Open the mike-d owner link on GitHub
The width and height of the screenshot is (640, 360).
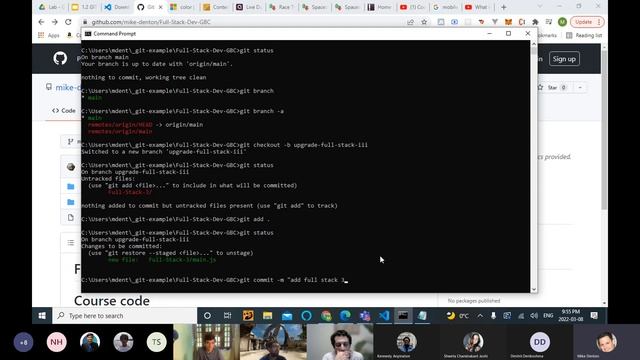tap(68, 87)
